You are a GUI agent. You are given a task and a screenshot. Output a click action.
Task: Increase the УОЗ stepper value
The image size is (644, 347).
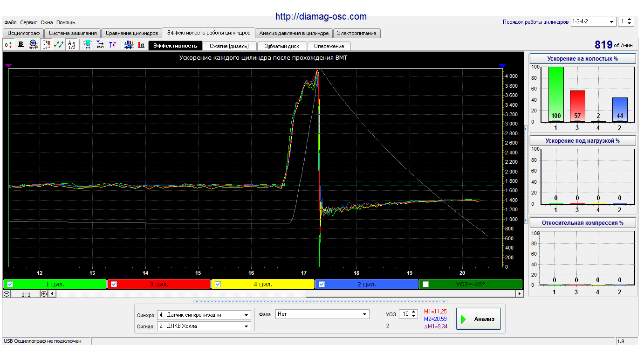pyautogui.click(x=414, y=312)
